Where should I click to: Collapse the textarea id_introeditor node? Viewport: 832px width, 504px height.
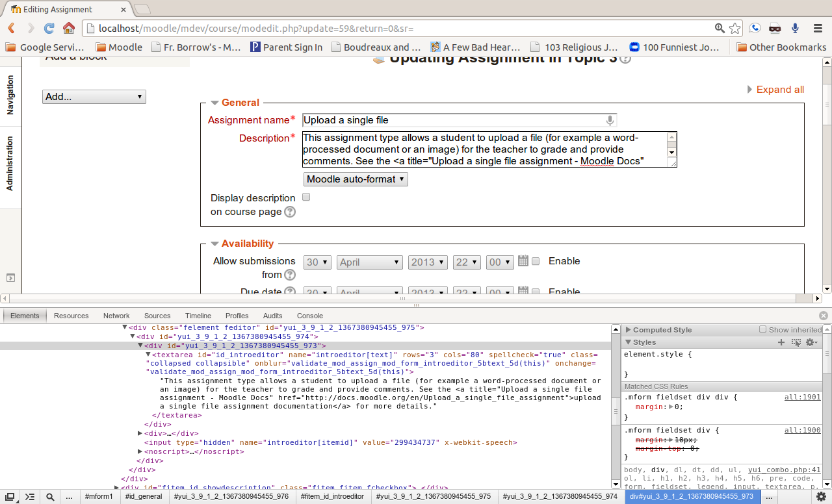pyautogui.click(x=148, y=355)
